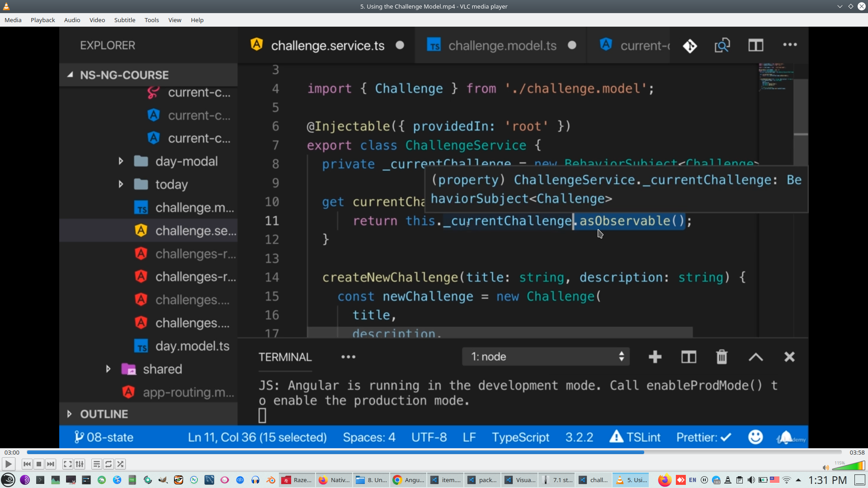
Task: Toggle fullscreen video mode
Action: click(x=67, y=464)
